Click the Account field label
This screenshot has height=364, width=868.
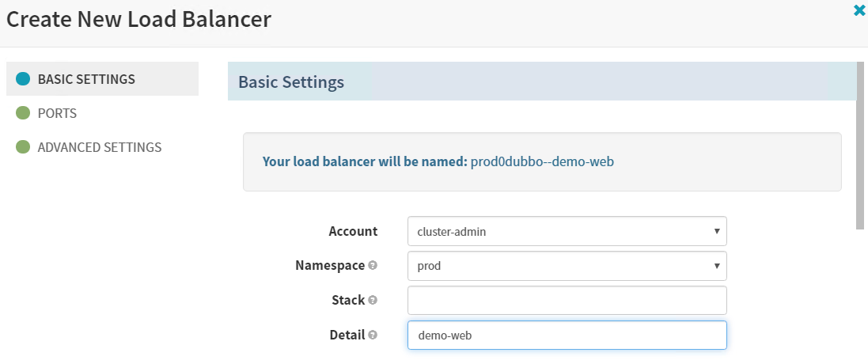[353, 231]
